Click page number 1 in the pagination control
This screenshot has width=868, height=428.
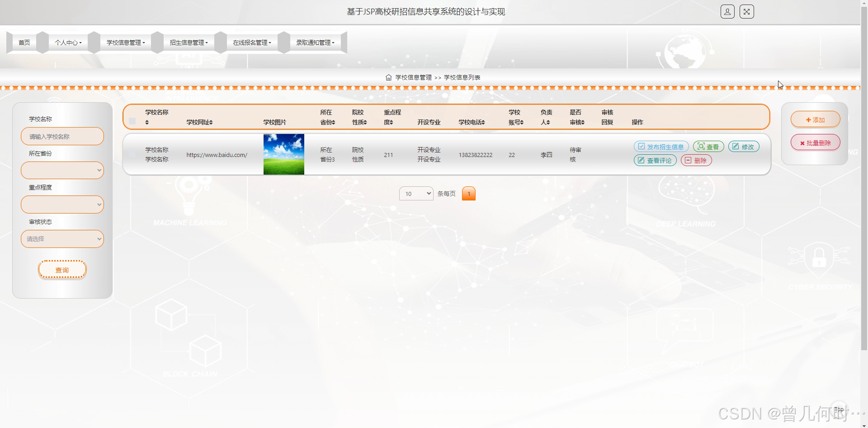[469, 193]
